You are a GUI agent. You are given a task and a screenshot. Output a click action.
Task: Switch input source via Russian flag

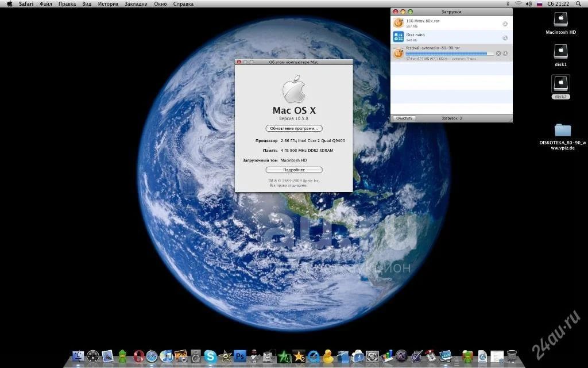(540, 4)
